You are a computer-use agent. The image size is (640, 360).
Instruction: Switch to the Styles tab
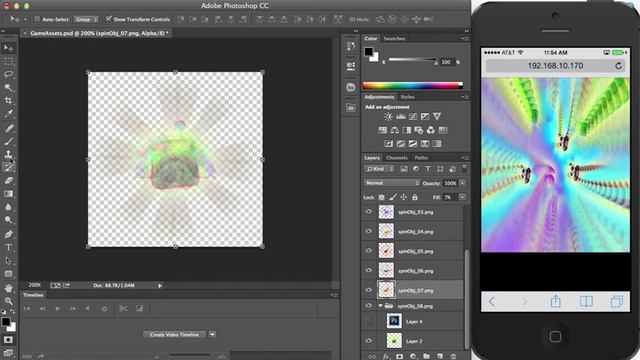coord(407,97)
